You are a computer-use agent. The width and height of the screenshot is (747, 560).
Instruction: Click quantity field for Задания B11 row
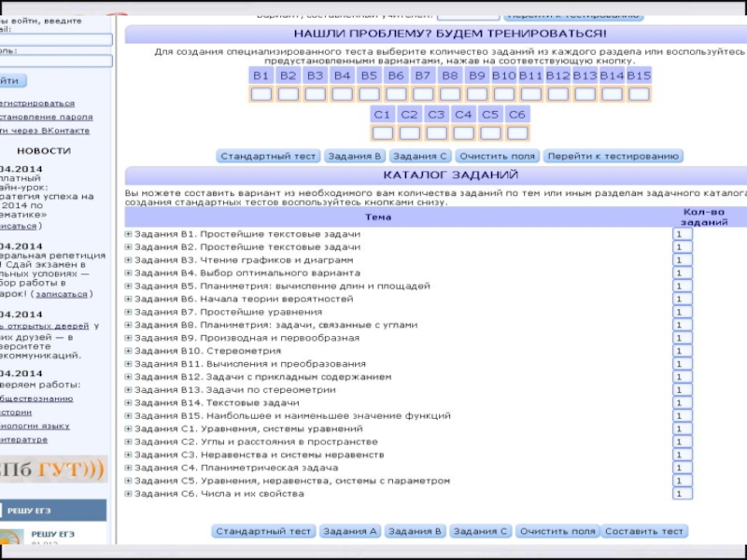tap(683, 364)
